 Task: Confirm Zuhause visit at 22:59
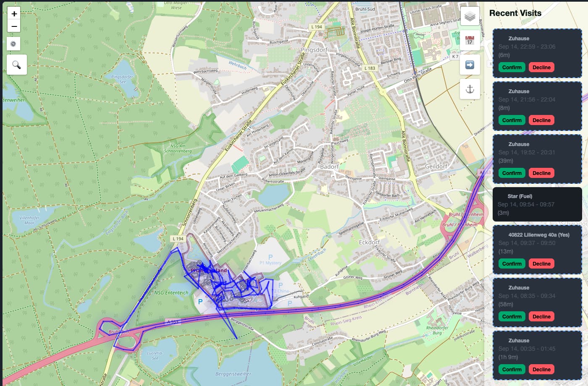coord(512,67)
